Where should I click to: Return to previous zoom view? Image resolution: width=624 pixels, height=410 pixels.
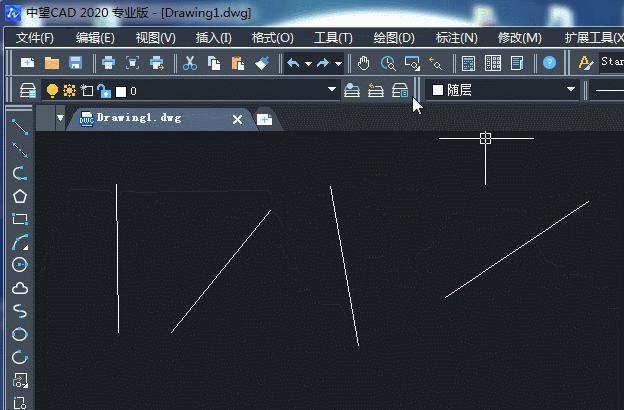436,63
